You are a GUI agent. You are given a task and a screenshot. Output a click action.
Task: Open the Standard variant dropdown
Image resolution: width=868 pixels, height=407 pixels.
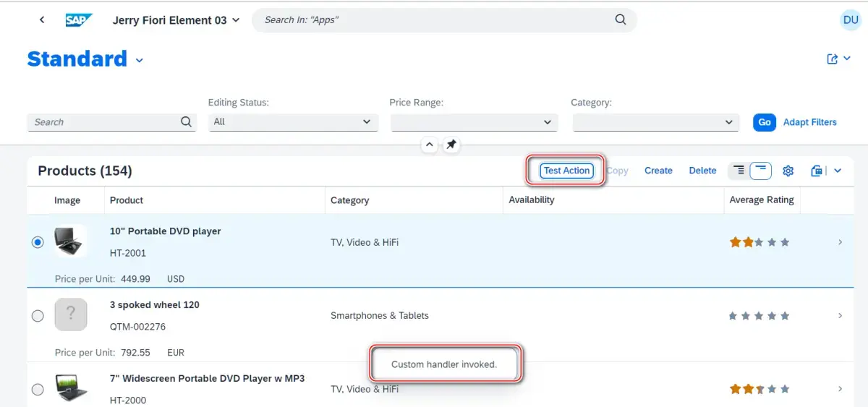(139, 60)
